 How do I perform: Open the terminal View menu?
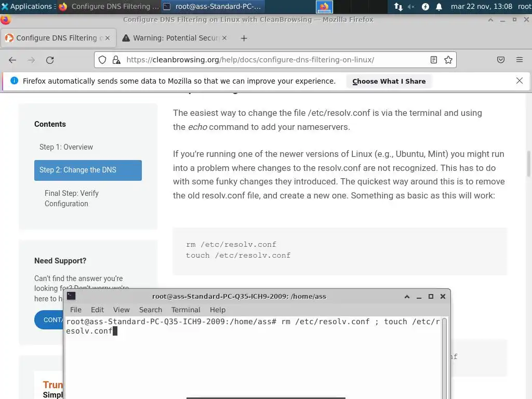[x=122, y=310]
